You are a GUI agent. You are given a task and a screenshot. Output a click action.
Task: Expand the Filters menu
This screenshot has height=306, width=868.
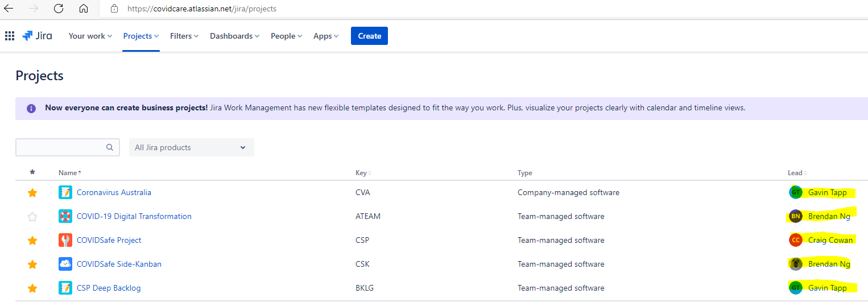coord(184,36)
